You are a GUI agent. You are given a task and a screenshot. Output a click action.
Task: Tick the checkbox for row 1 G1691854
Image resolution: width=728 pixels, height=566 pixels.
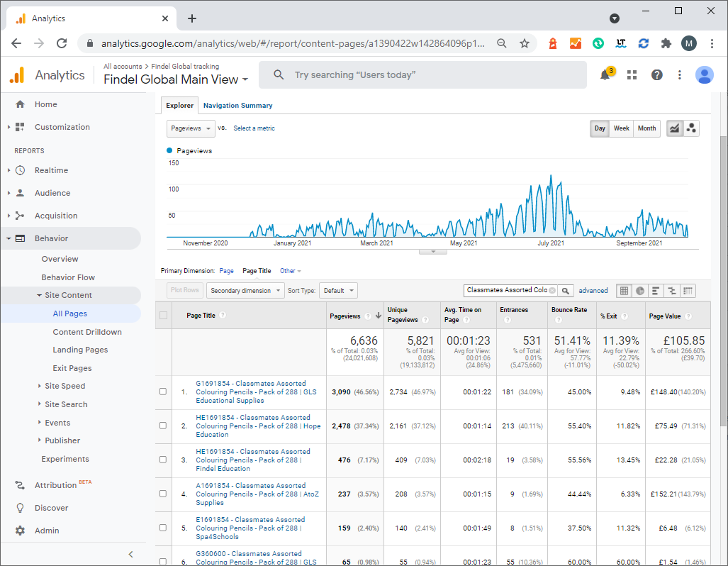point(163,392)
